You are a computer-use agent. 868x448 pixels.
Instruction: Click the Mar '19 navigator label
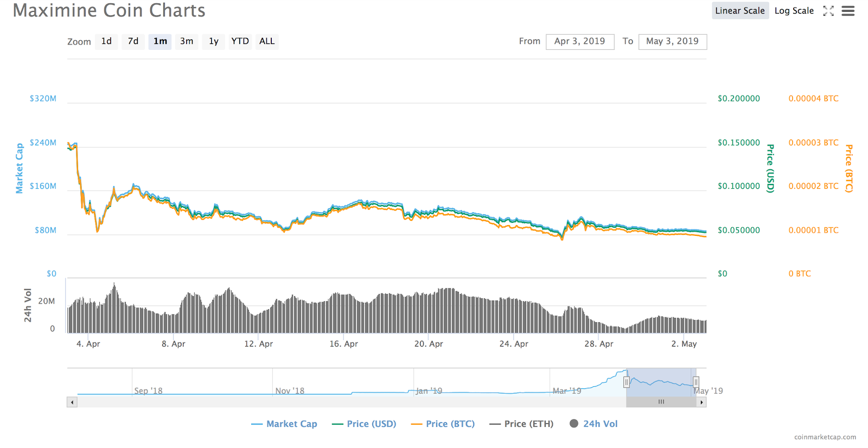click(x=567, y=391)
